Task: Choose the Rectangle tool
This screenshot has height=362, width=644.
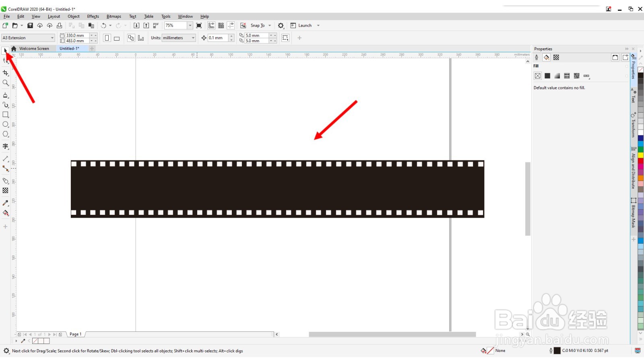Action: click(6, 115)
